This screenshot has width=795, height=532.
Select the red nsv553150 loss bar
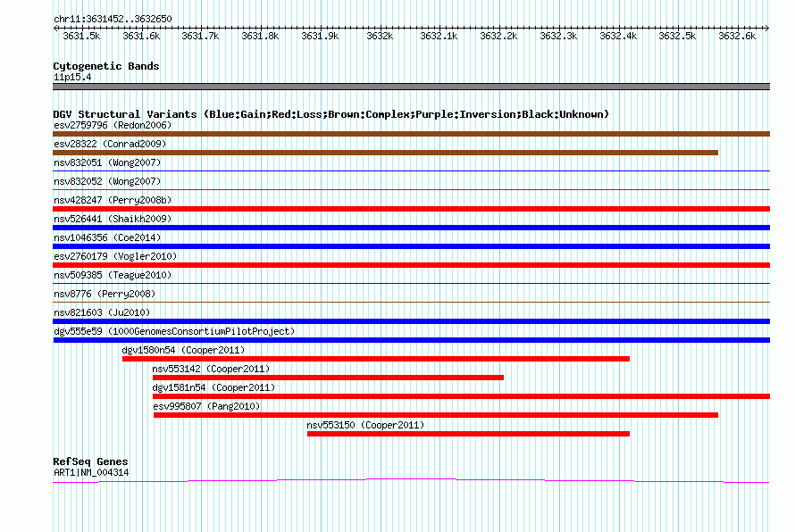coord(468,434)
